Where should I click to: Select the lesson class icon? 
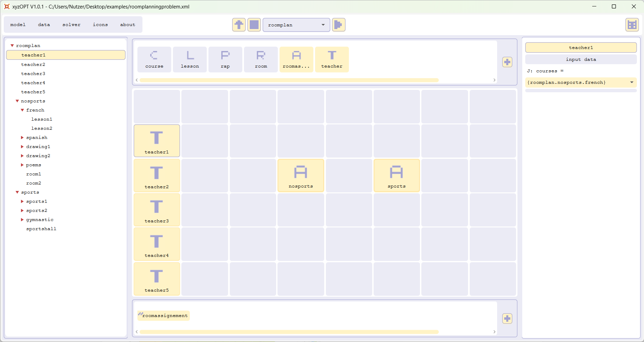[190, 59]
